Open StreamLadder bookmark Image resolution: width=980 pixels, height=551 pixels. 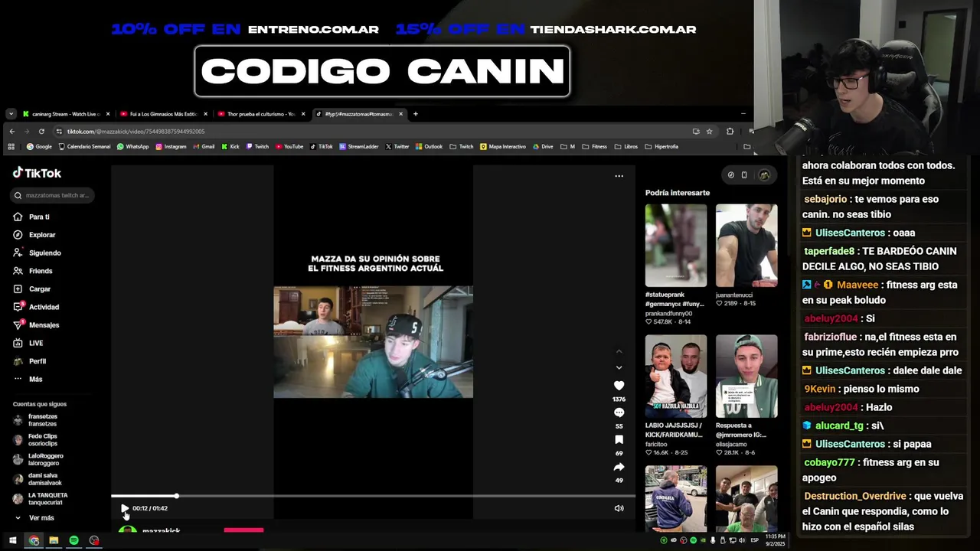click(358, 147)
